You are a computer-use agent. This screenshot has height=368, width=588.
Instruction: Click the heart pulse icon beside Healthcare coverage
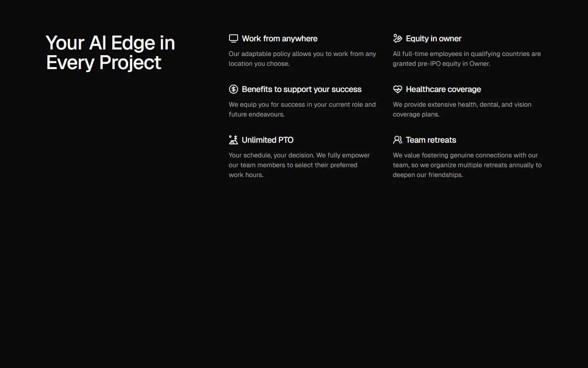[x=397, y=89]
